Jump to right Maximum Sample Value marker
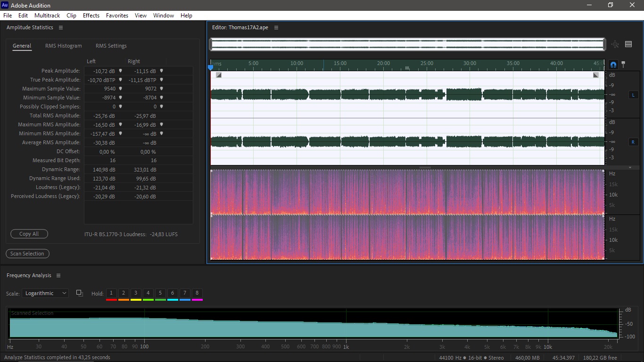Screen dimensions: 644x362 (x=161, y=89)
